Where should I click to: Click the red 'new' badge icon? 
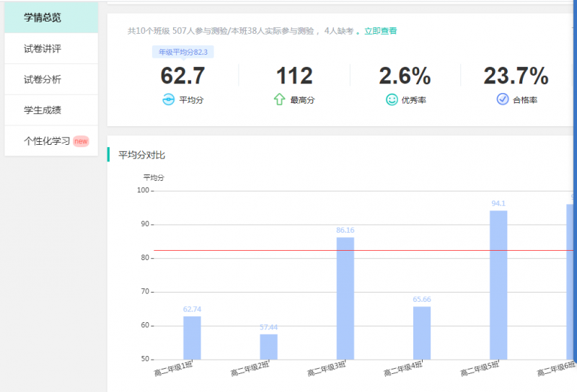pos(81,141)
